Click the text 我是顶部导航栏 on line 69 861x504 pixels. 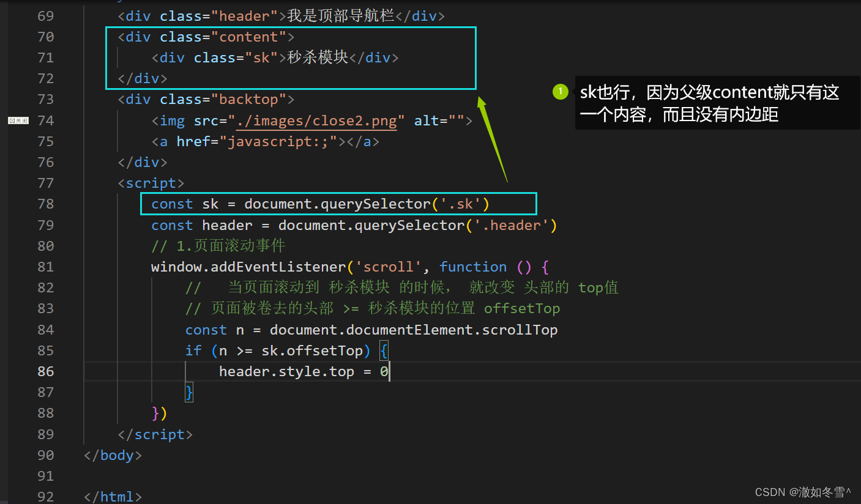[341, 16]
